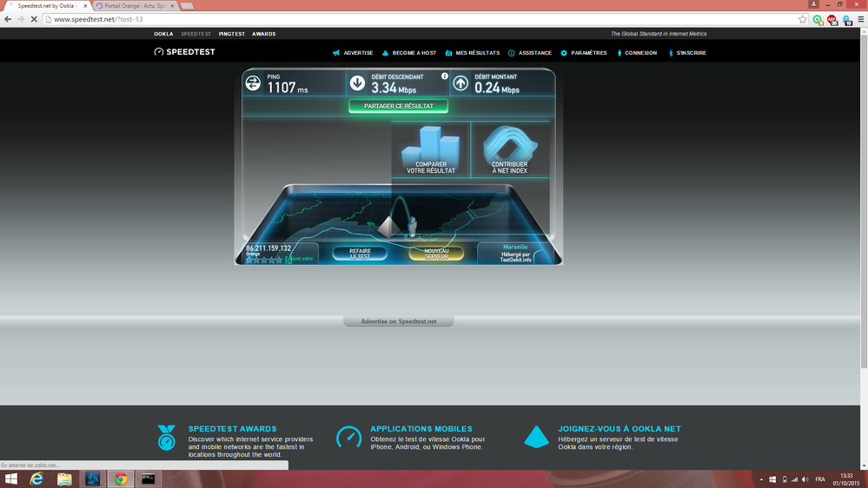The width and height of the screenshot is (868, 488).
Task: Open the OOKLA top menu link
Action: pyautogui.click(x=163, y=34)
